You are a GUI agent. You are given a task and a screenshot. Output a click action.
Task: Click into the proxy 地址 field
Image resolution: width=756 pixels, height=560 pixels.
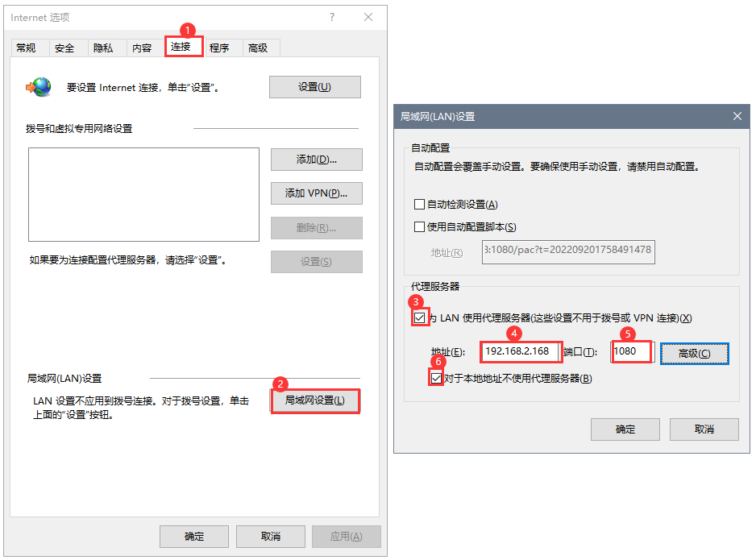click(x=521, y=352)
